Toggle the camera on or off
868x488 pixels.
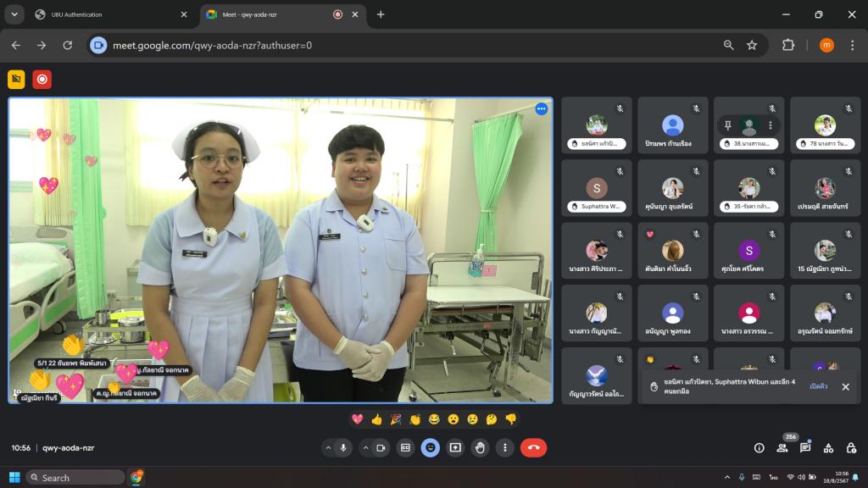(381, 447)
